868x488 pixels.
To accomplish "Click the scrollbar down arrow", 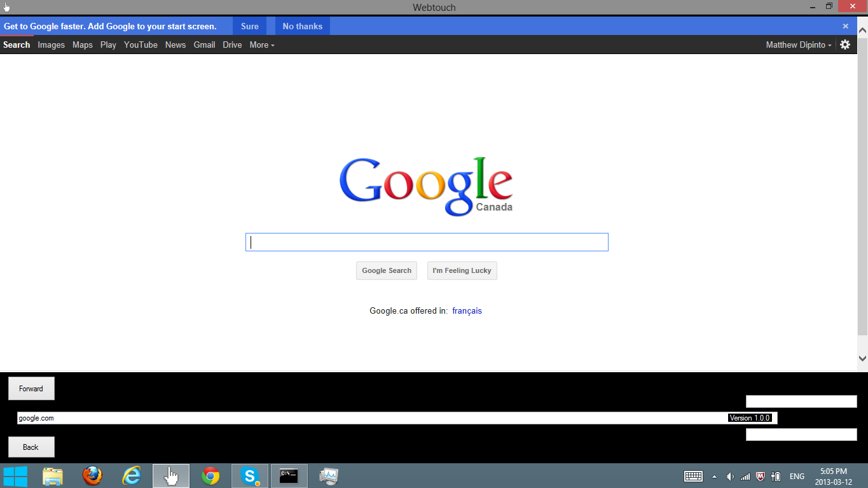I will click(863, 359).
